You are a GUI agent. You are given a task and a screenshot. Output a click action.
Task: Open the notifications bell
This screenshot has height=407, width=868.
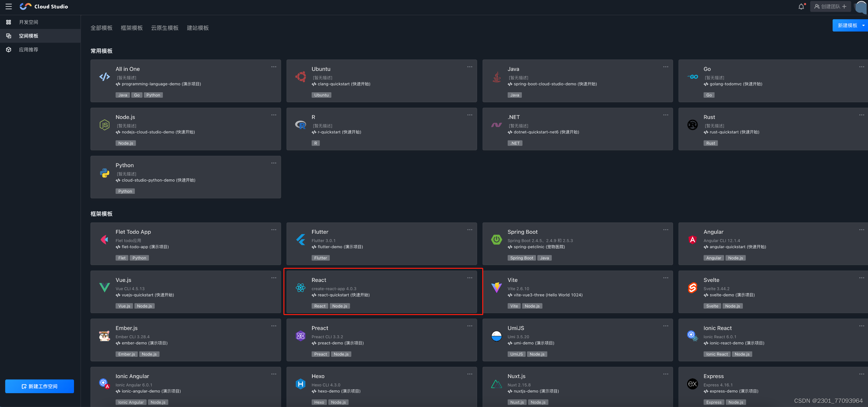coord(801,6)
